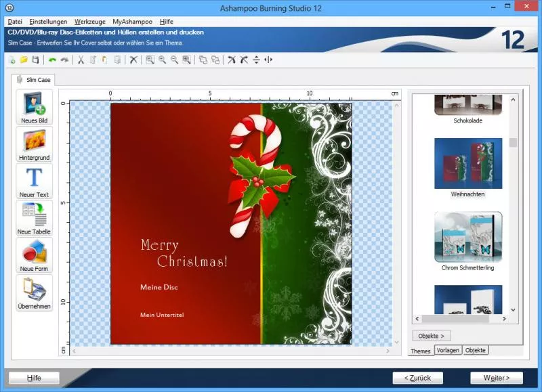This screenshot has height=392, width=542.
Task: Select the Meine Disc title text
Action: point(159,287)
